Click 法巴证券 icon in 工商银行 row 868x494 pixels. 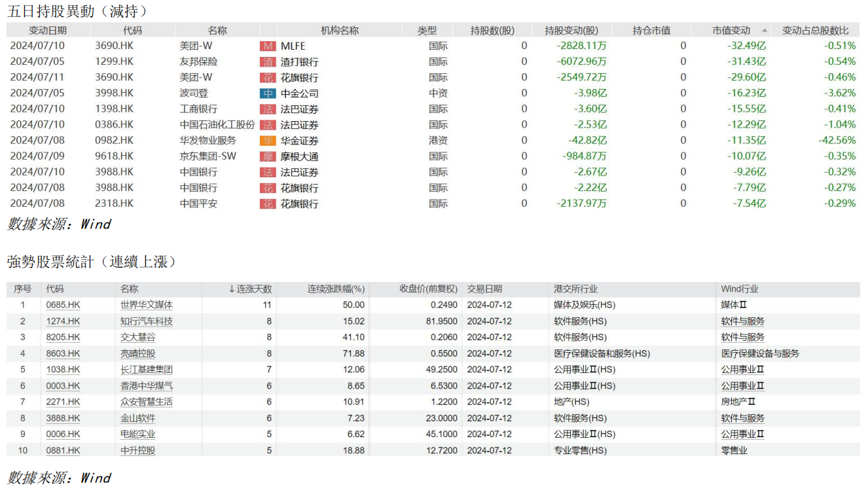point(268,109)
